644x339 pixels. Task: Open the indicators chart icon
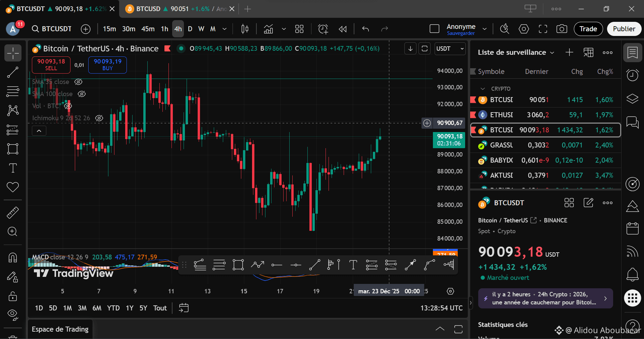click(268, 29)
